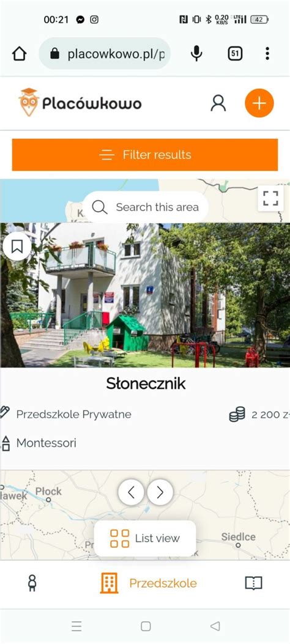
Task: Go to next listing with right chevron
Action: tap(160, 492)
